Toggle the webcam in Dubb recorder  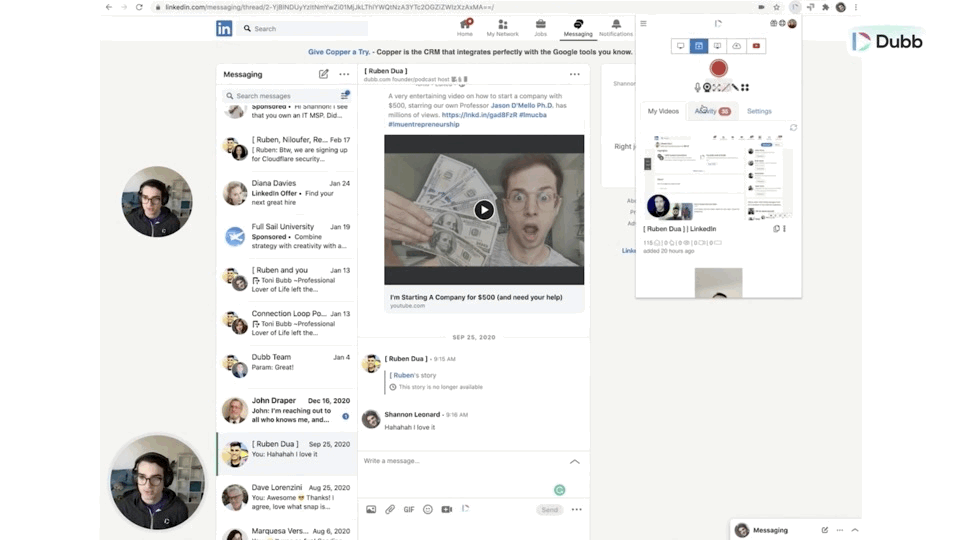point(707,88)
